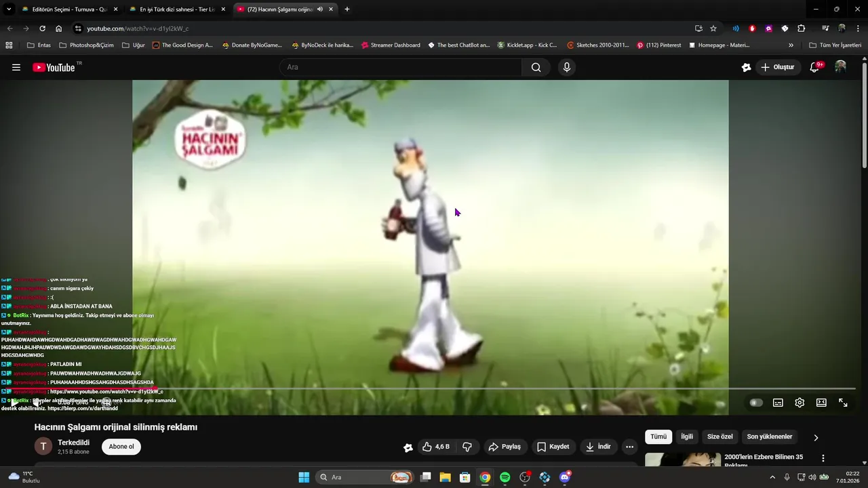This screenshot has width=868, height=488.
Task: Click the address bar URL
Action: click(x=138, y=28)
